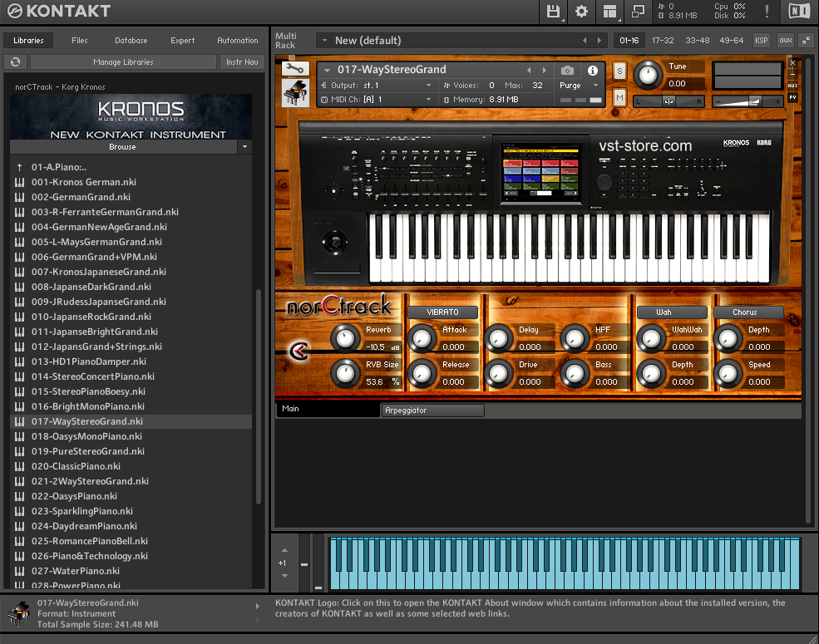This screenshot has width=819, height=644.
Task: Toggle KSP script button
Action: coord(761,41)
